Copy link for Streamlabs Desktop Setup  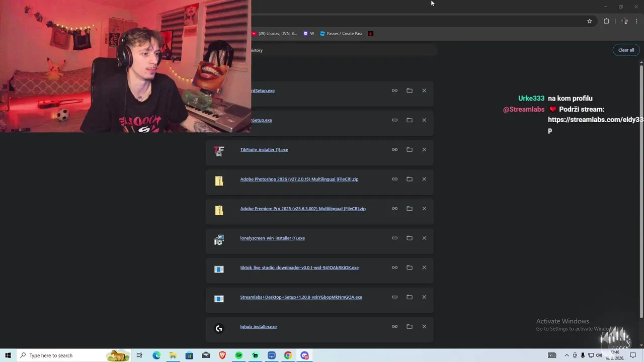(x=394, y=297)
